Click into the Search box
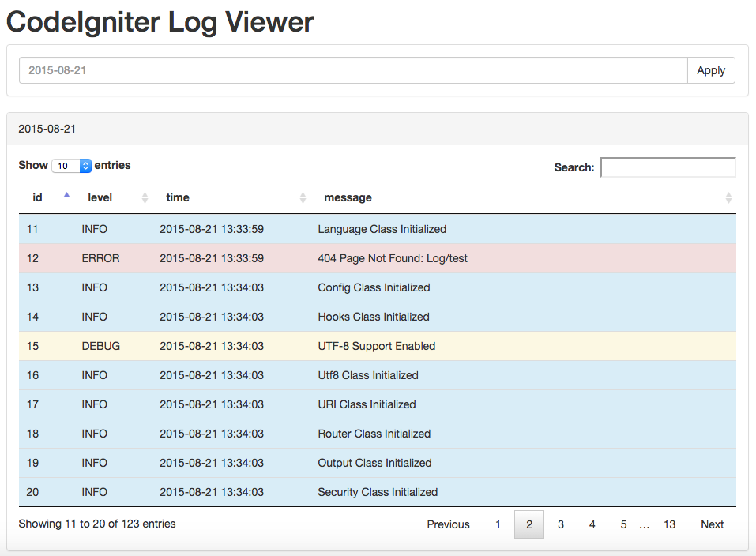756x556 pixels. pyautogui.click(x=668, y=167)
